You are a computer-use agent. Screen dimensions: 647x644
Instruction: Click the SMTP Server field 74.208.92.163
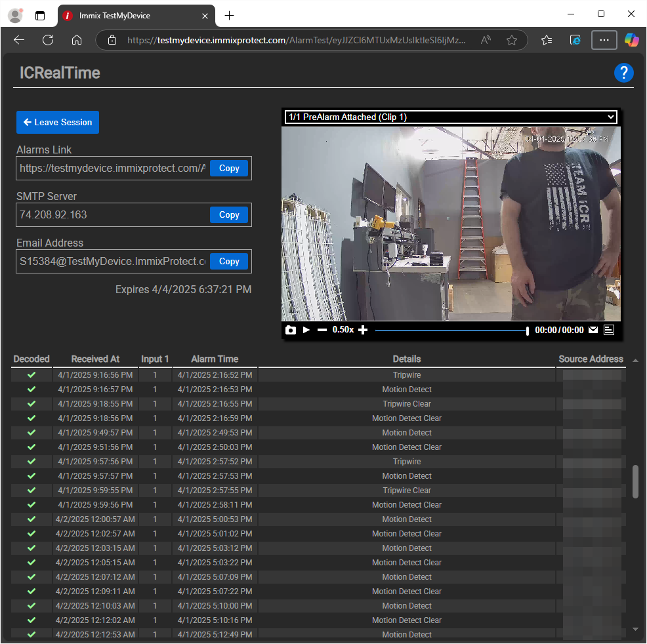pos(113,215)
